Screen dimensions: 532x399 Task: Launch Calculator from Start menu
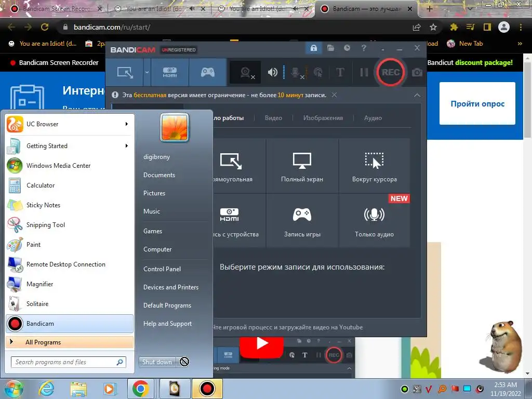(69, 185)
